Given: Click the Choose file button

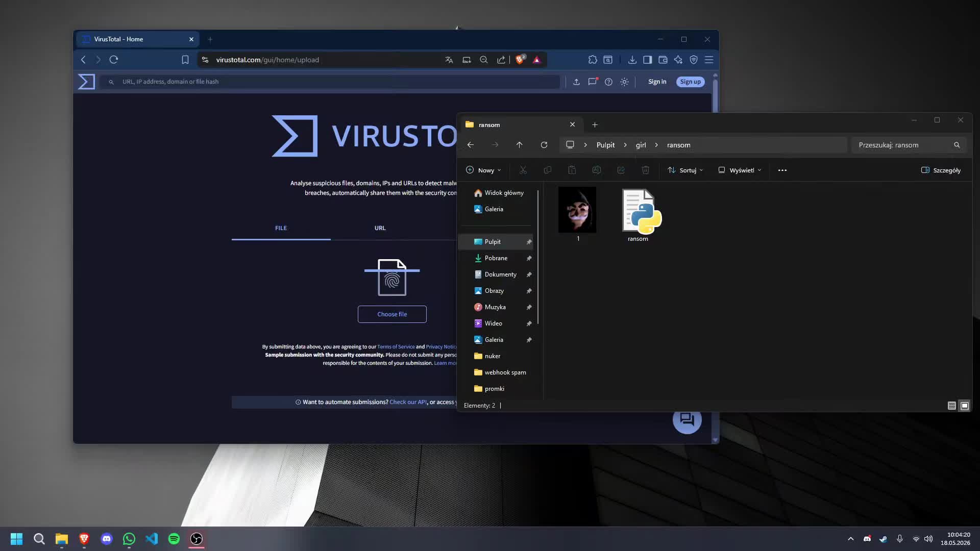Looking at the screenshot, I should (392, 314).
